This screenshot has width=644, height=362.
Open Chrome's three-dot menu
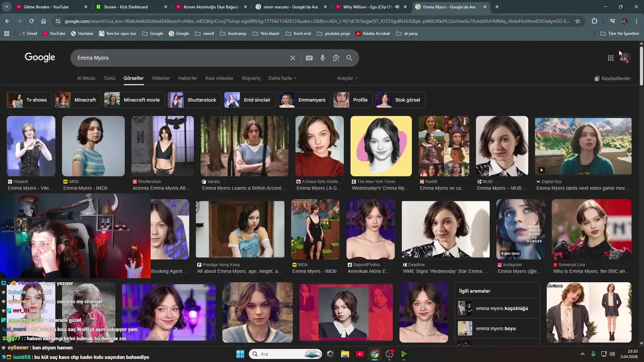click(636, 21)
